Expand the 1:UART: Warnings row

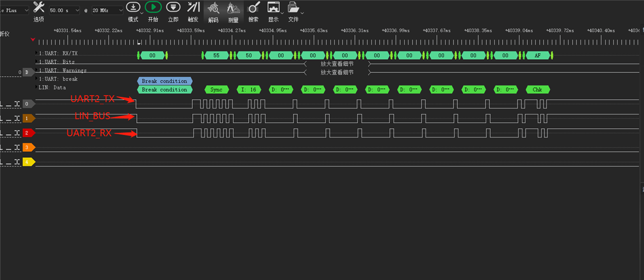pyautogui.click(x=37, y=70)
